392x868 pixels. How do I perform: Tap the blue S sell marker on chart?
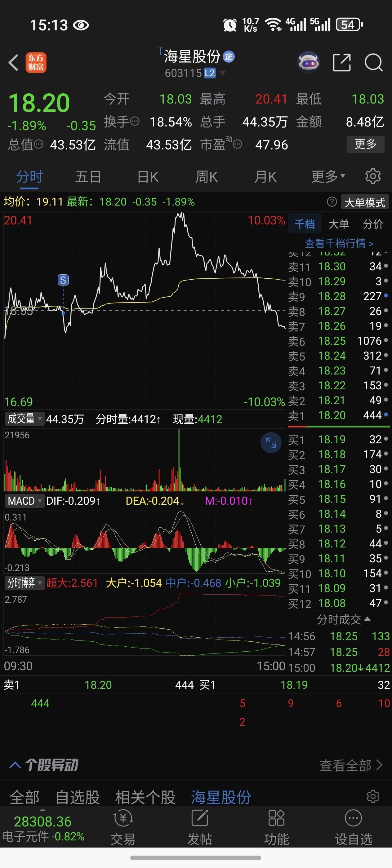click(63, 280)
